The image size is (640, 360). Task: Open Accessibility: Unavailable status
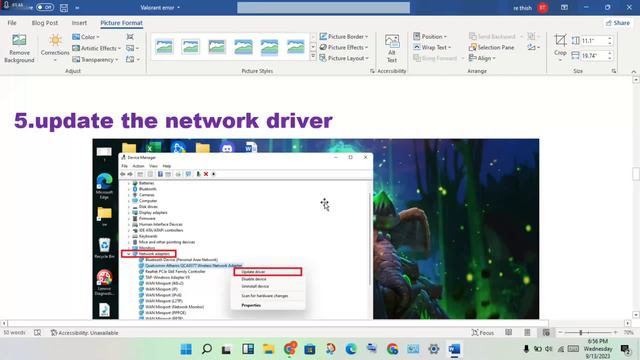(84, 333)
